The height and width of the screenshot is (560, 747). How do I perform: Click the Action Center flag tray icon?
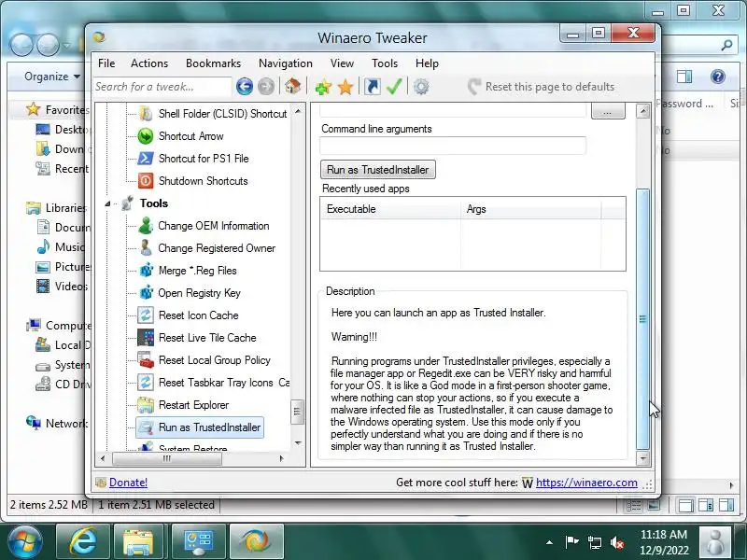click(571, 542)
